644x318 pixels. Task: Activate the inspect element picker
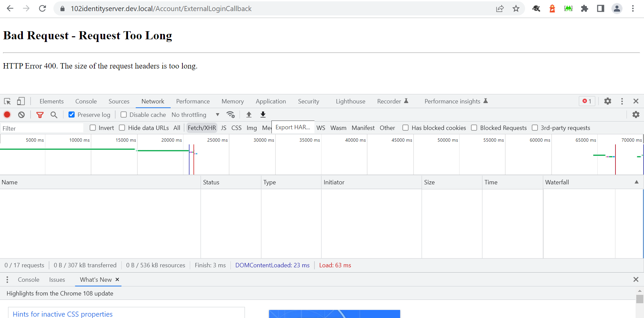pos(7,101)
